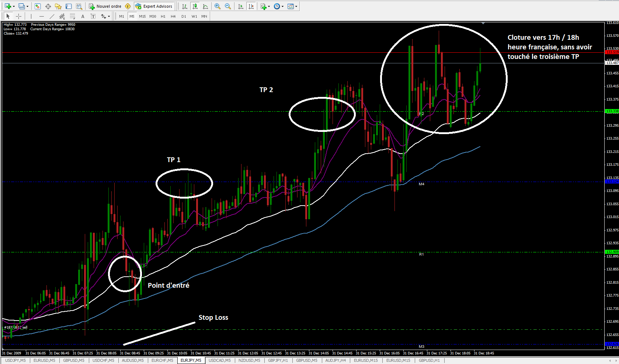Set timeframe to H1
The height and width of the screenshot is (364, 619).
tap(163, 16)
